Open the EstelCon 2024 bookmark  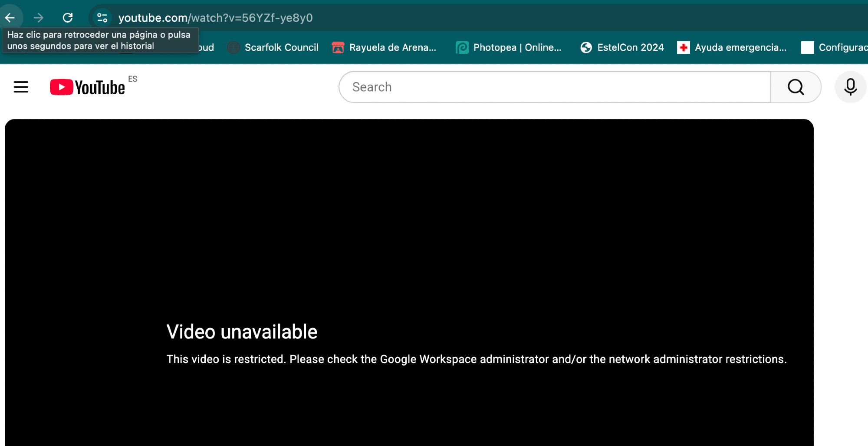[622, 47]
